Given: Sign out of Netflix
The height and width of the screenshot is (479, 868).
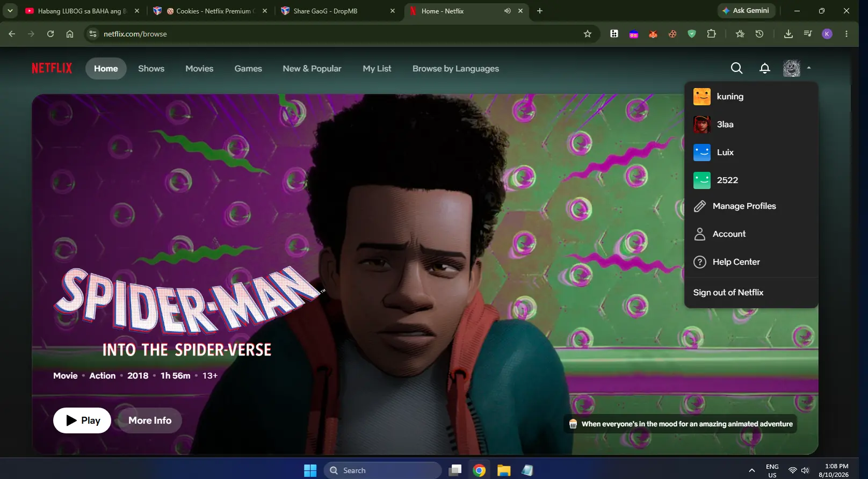Looking at the screenshot, I should [x=728, y=293].
